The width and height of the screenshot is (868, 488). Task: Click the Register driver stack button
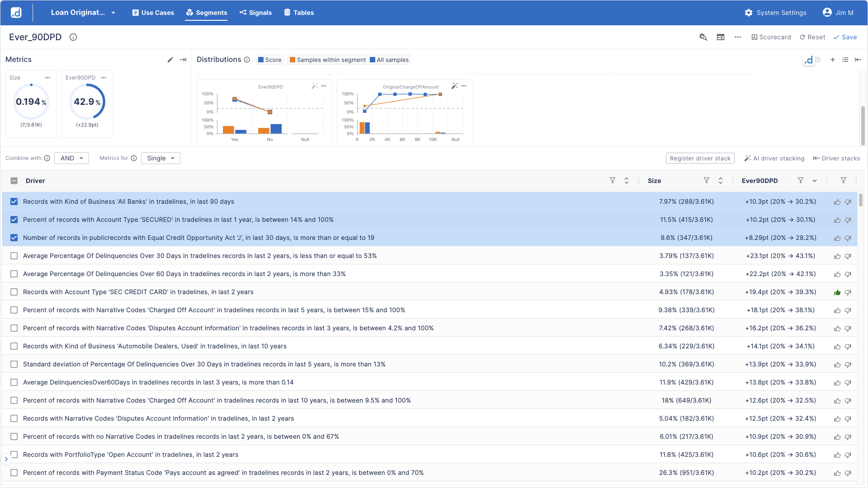point(700,158)
